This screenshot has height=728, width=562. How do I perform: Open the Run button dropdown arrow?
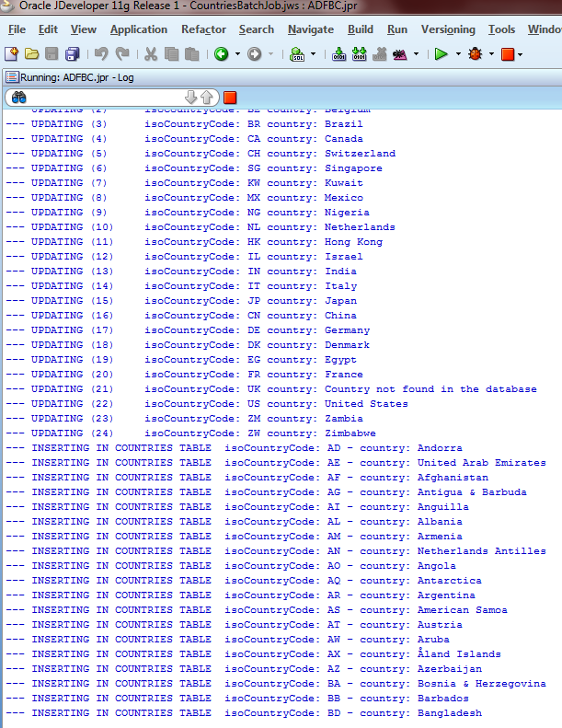tap(457, 54)
